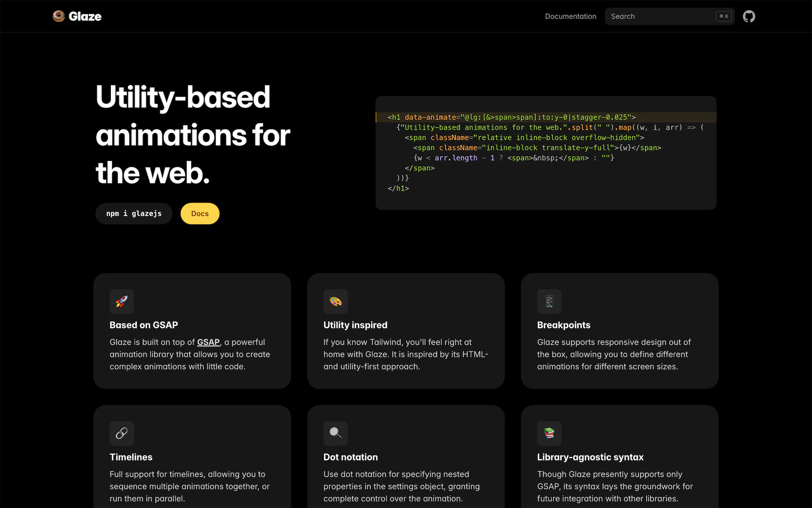Click the Breakpoints card heading

tap(564, 325)
